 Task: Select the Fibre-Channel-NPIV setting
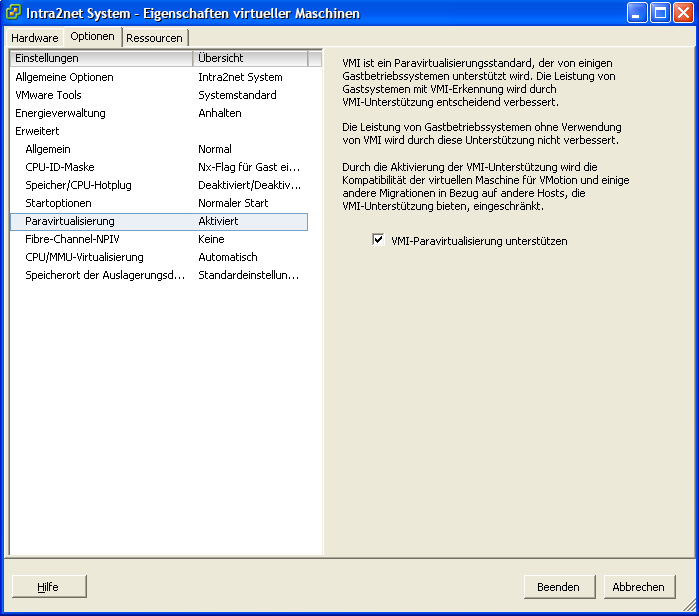click(x=72, y=239)
